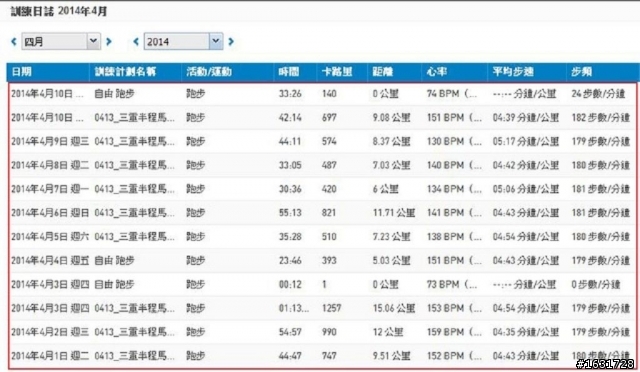Image resolution: width=640 pixels, height=372 pixels.
Task: Select 自由 跑步 plan with 00:12 time
Action: 114,284
